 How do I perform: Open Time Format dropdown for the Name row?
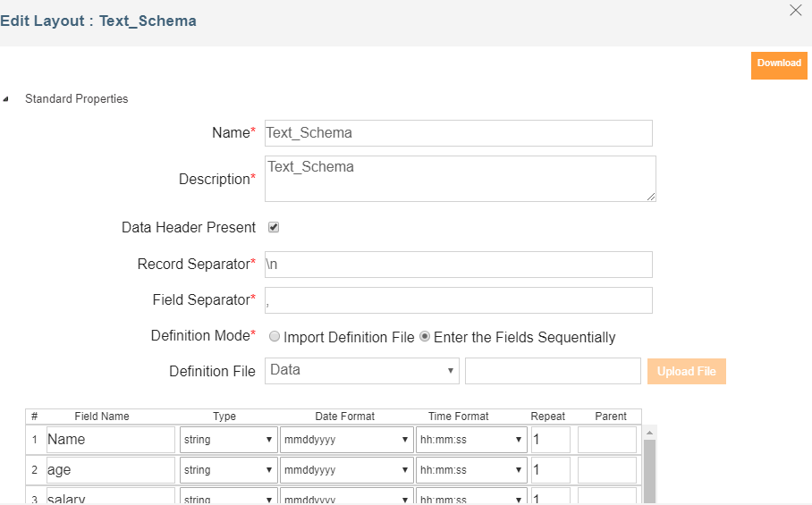(471, 440)
